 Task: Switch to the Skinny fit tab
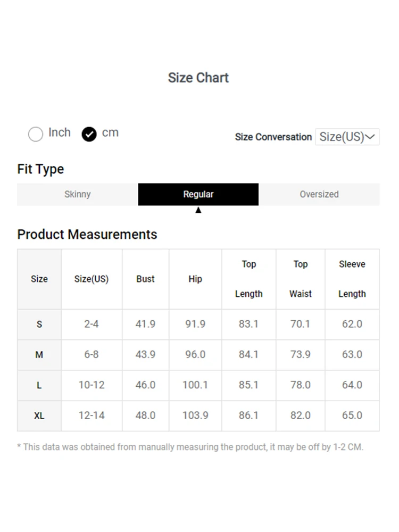coord(77,194)
